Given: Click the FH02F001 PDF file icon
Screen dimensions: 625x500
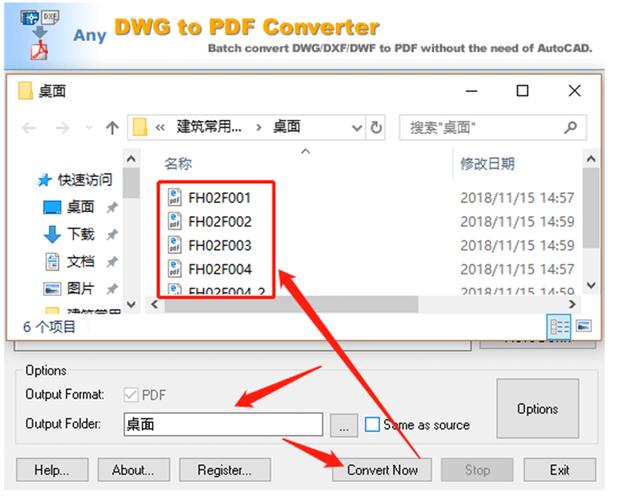Looking at the screenshot, I should (175, 197).
